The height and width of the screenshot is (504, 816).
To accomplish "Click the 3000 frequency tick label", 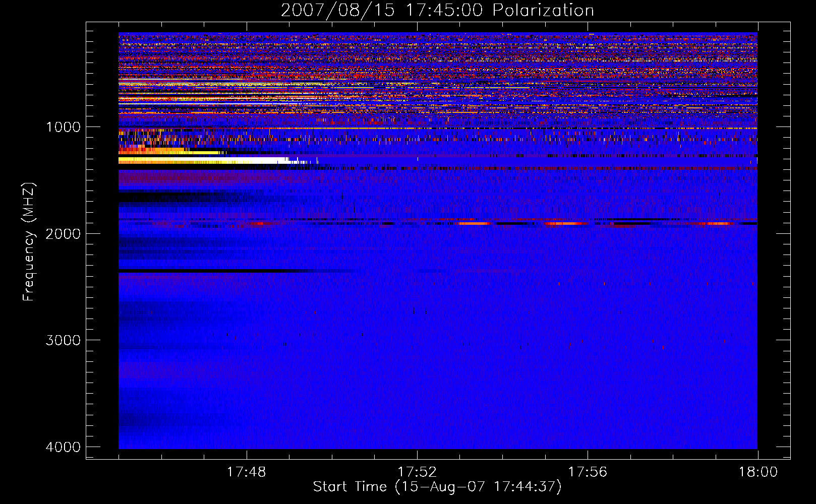I will pyautogui.click(x=63, y=340).
